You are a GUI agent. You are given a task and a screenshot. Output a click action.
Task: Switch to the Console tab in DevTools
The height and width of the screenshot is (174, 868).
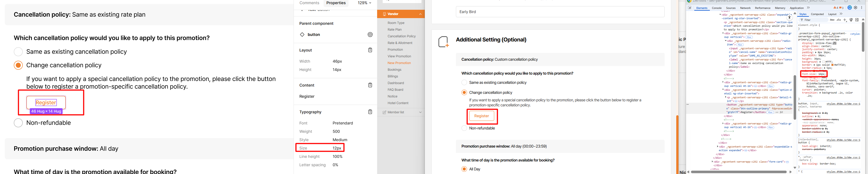pos(716,8)
